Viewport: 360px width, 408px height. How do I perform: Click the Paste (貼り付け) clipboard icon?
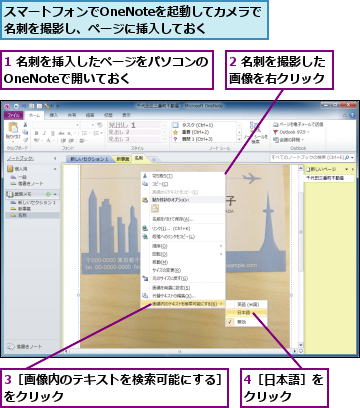13,128
